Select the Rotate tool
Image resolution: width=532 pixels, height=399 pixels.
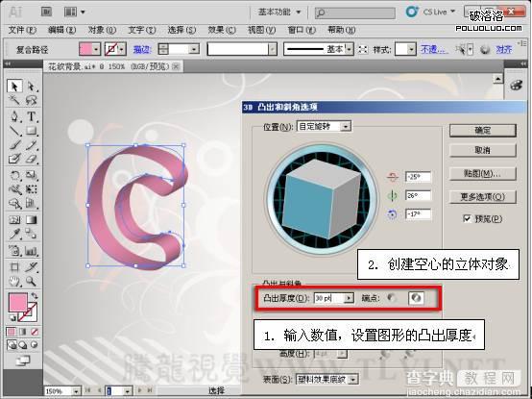pos(14,175)
